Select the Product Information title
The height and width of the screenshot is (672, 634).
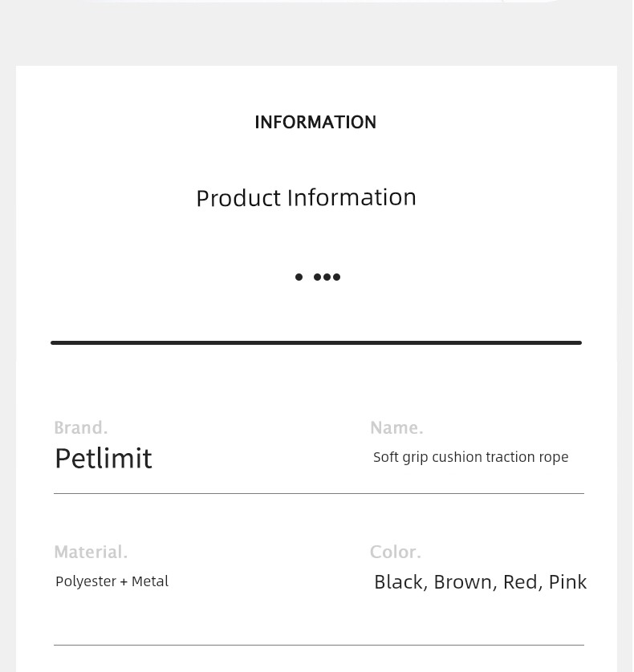coord(307,198)
